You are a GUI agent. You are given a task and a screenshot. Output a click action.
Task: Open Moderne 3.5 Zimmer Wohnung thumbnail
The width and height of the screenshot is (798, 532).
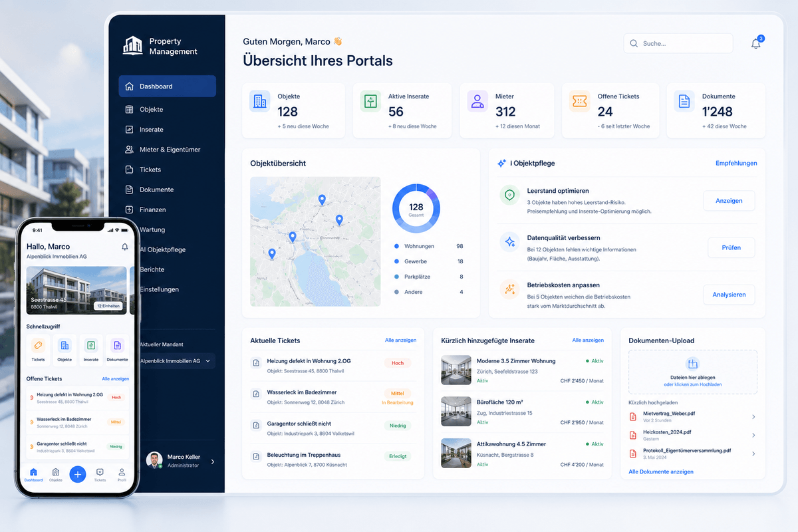(x=456, y=370)
